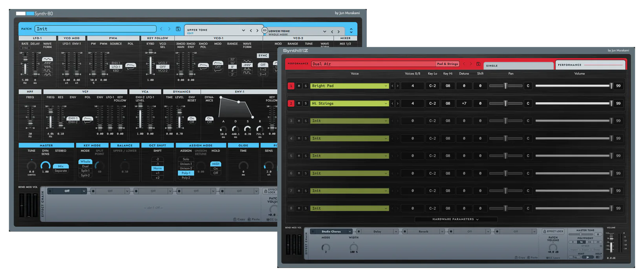Click the upper/lower tone link icon
Screen dimensions: 644x277
coord(265,30)
